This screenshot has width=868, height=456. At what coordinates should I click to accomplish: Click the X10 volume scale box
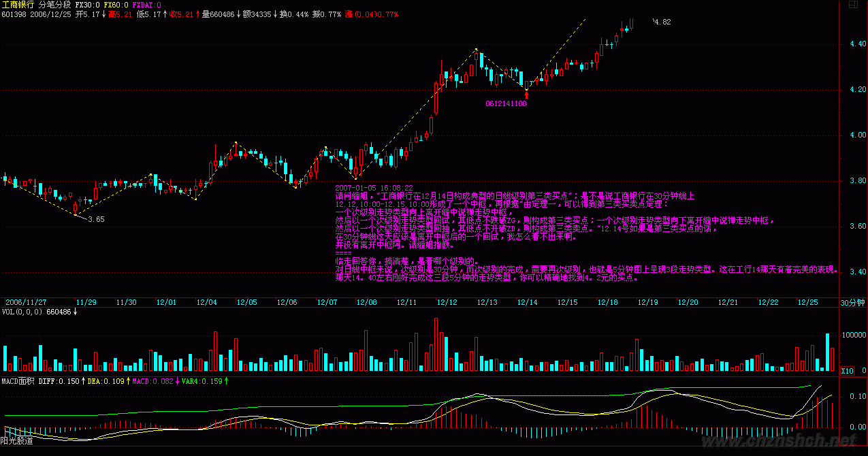point(846,371)
